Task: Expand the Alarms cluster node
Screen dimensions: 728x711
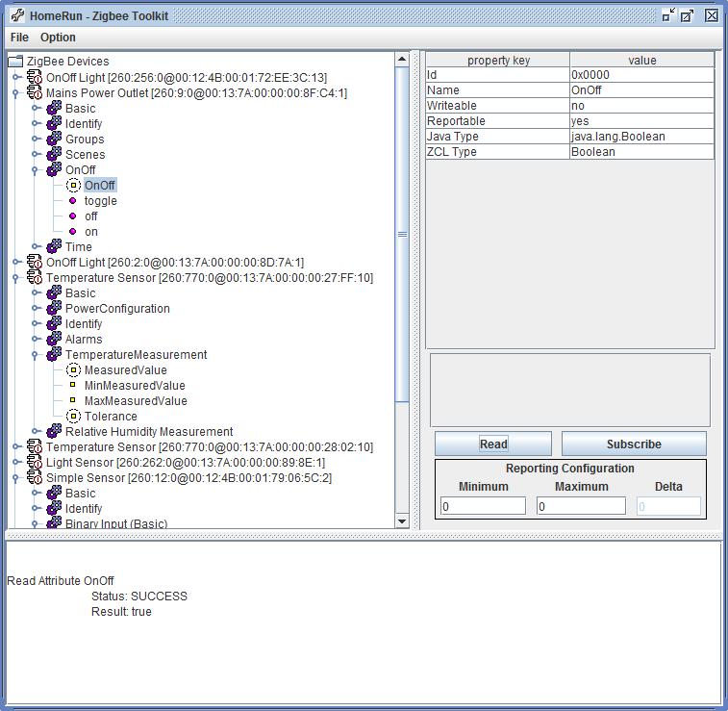Action: point(36,339)
